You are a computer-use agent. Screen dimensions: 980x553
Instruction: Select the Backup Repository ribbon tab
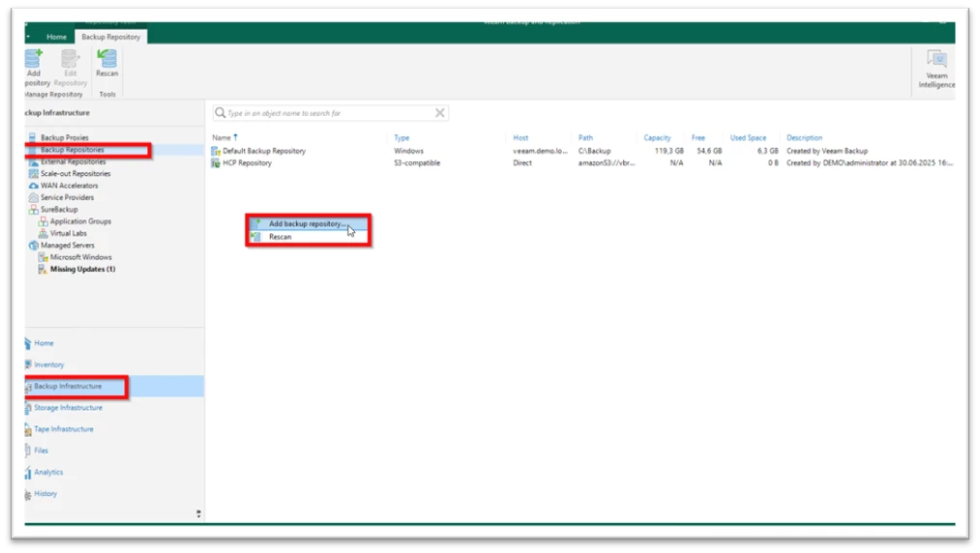pos(110,37)
